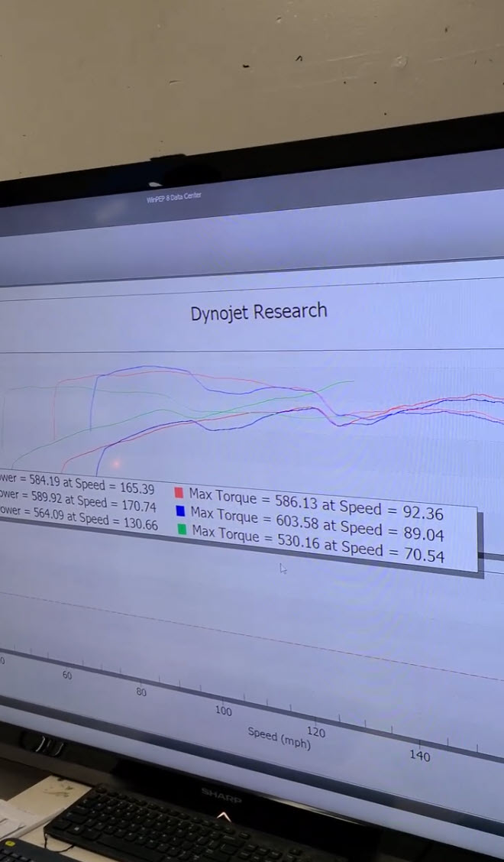The height and width of the screenshot is (862, 504).
Task: Click the 80 tick on speed axis
Action: [x=141, y=692]
